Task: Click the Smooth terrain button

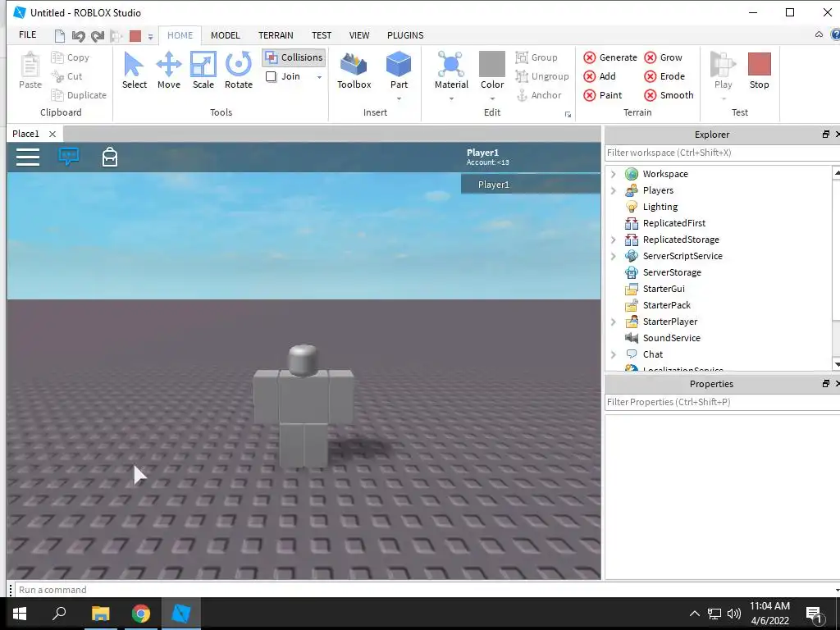Action: pos(669,95)
